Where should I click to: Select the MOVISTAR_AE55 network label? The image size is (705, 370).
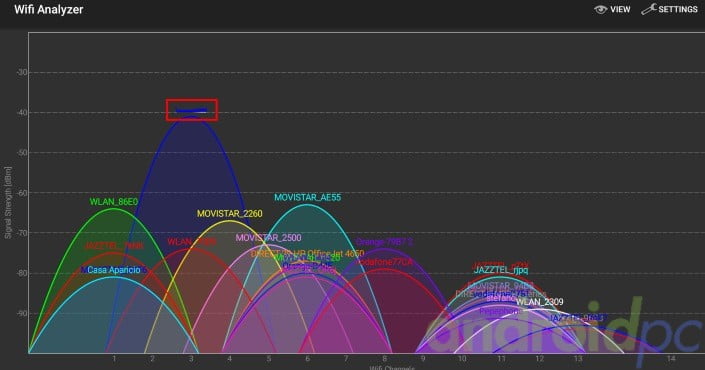coord(308,197)
